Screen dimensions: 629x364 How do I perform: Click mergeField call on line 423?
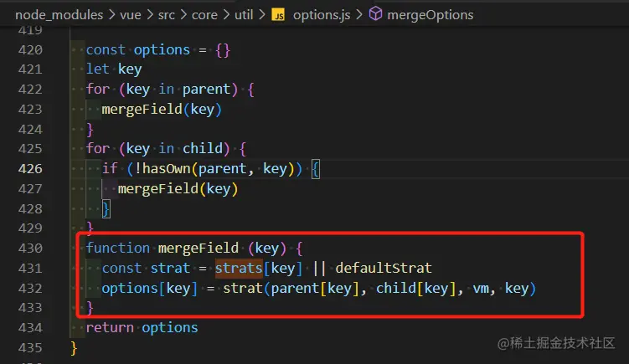pos(138,109)
